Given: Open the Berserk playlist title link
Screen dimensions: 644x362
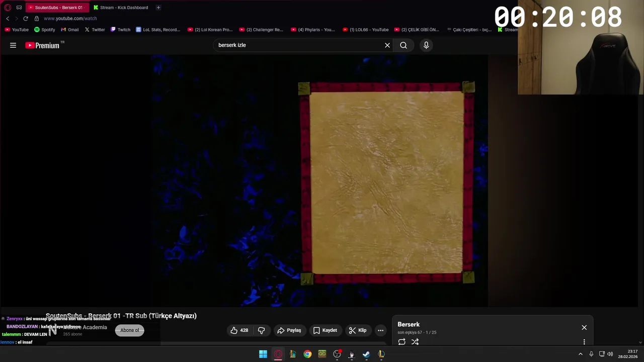Looking at the screenshot, I should (409, 324).
